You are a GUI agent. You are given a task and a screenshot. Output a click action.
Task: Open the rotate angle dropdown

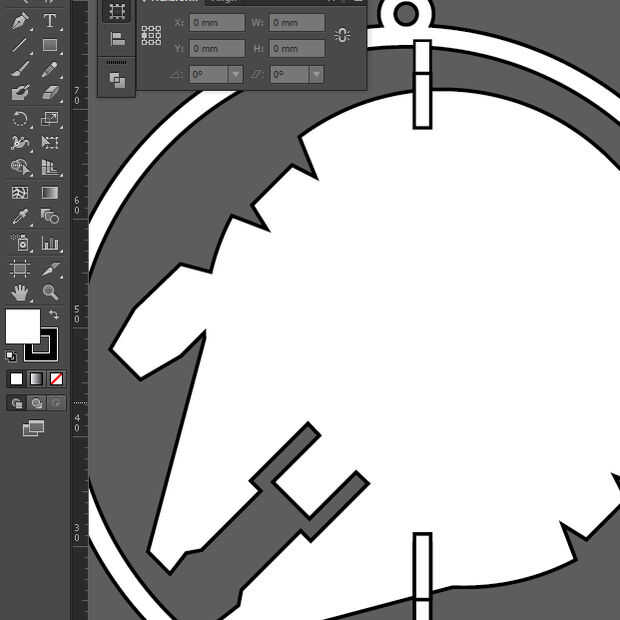[236, 74]
